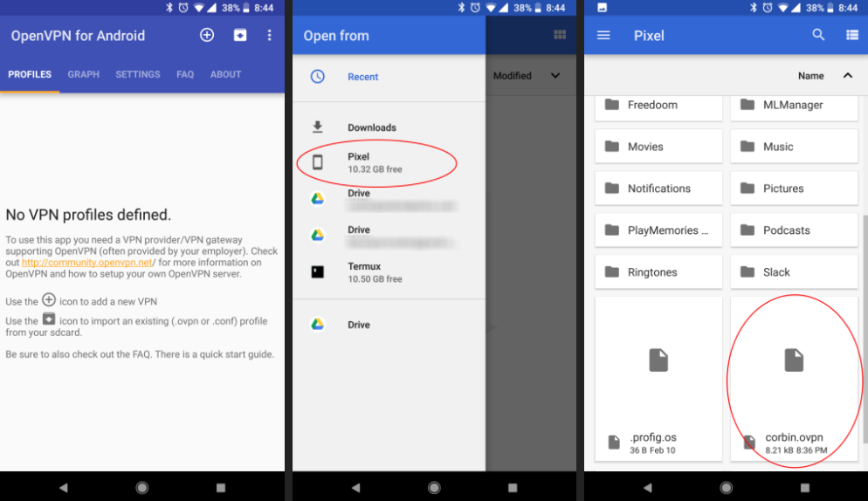Switch to the GRAPH tab
868x501 pixels.
84,74
